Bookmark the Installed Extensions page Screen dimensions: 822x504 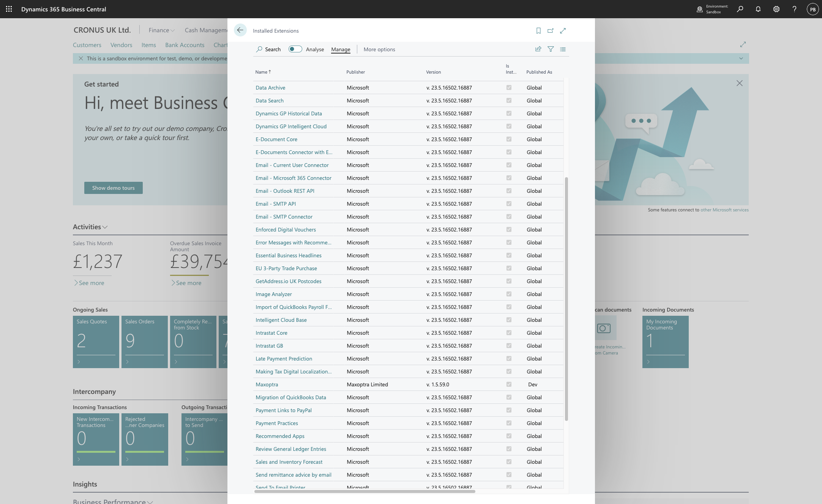[x=538, y=31]
